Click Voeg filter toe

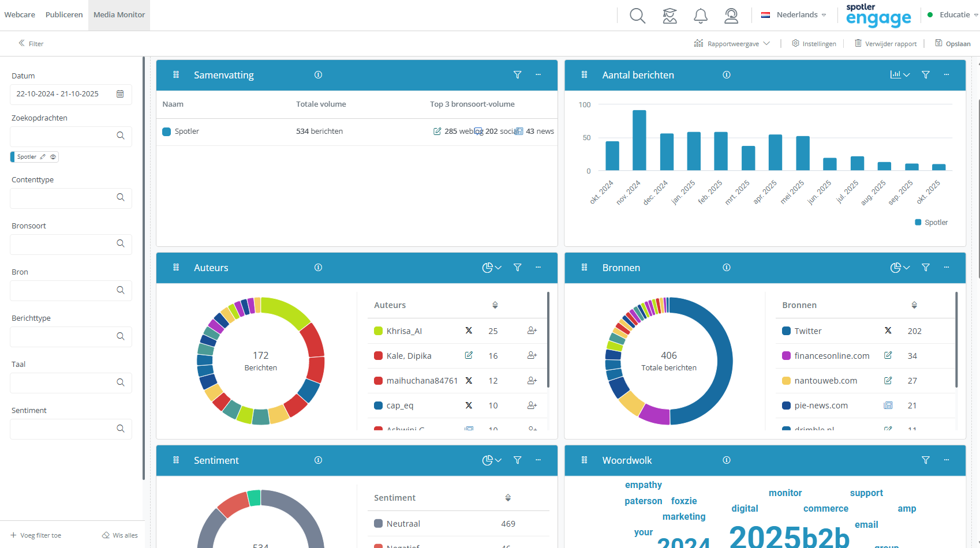coord(36,535)
